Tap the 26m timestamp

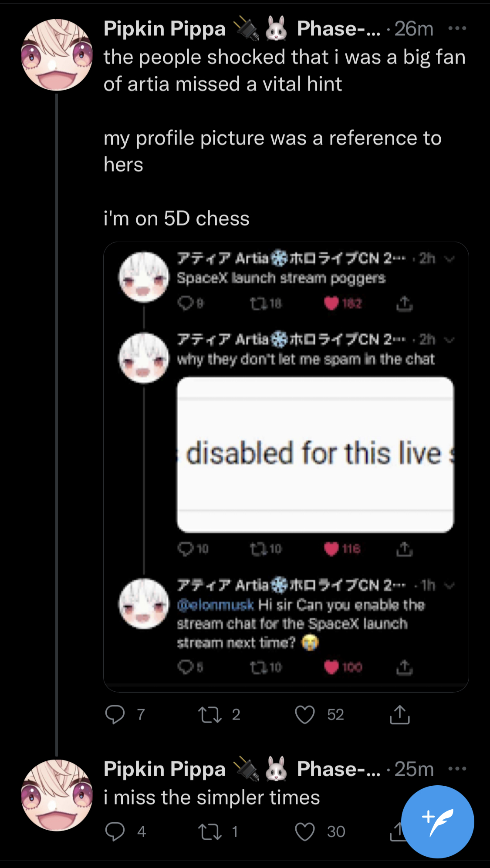[x=414, y=29]
